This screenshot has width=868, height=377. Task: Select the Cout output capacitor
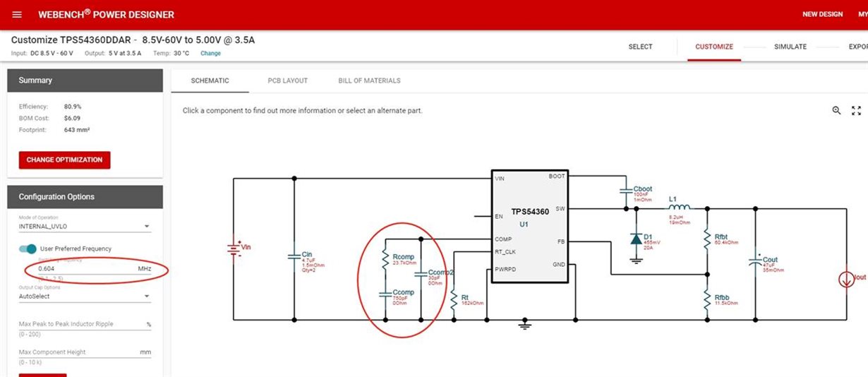(x=755, y=261)
